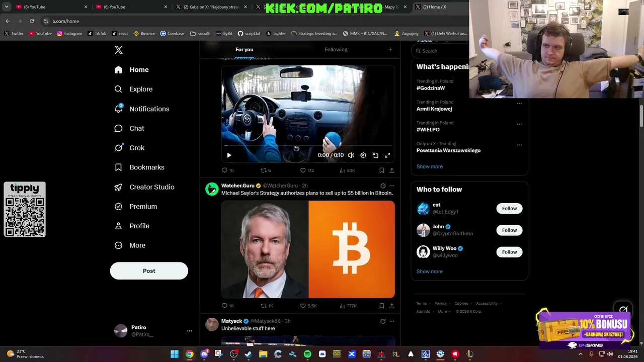Repost the car video post with 6 reposts
Viewport: 644px width, 362px height.
click(265, 170)
